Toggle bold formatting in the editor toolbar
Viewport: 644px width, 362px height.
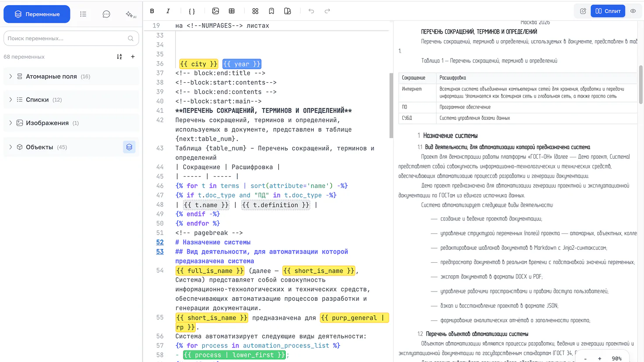click(x=152, y=11)
